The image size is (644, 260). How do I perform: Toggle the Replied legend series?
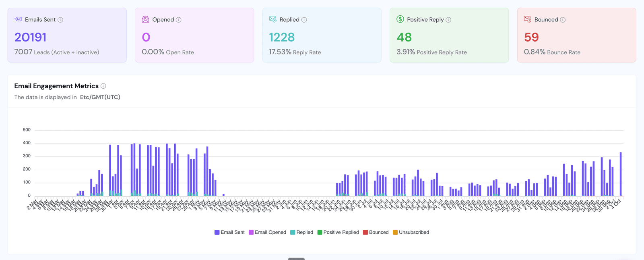(301, 232)
